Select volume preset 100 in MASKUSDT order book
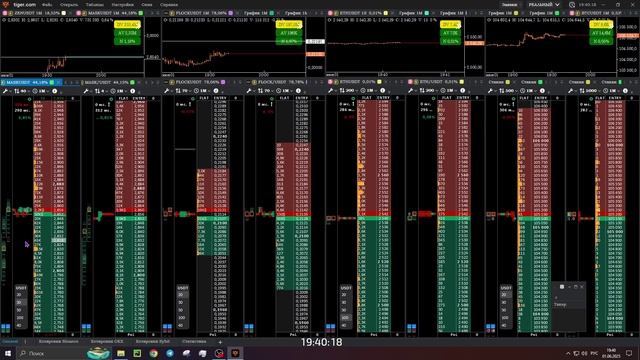This screenshot has width=640, height=360. (x=20, y=318)
